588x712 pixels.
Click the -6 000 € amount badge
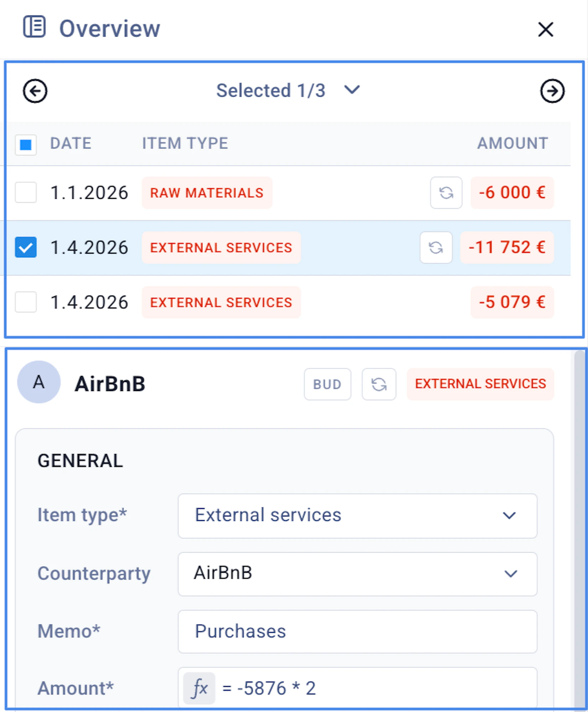(x=512, y=193)
